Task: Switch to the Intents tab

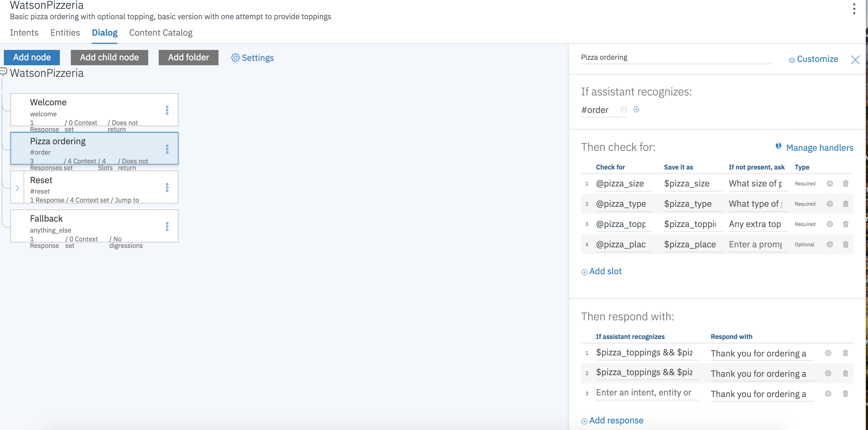Action: (24, 33)
